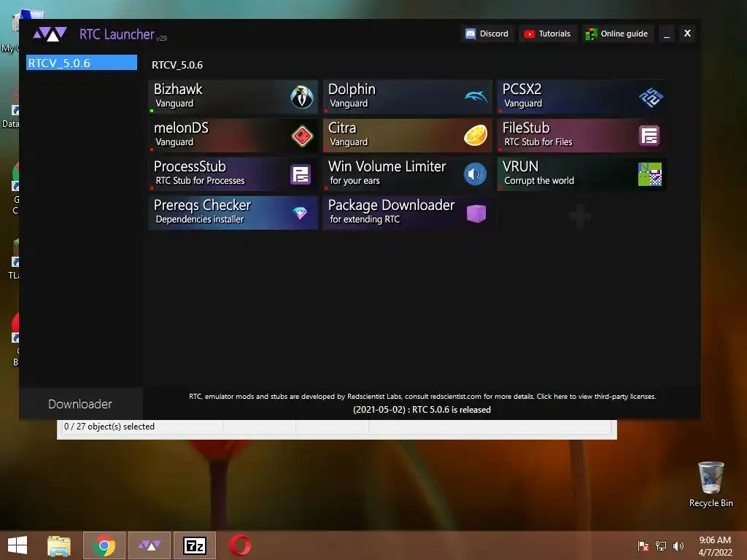Image resolution: width=747 pixels, height=560 pixels.
Task: Click the Citra orange slice icon
Action: 476,136
